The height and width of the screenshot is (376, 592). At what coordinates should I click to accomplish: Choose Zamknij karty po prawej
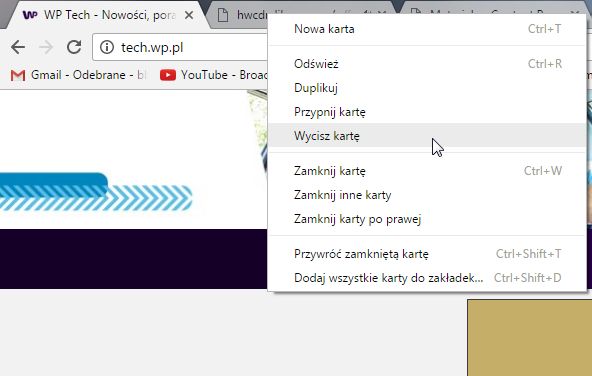tap(427, 219)
